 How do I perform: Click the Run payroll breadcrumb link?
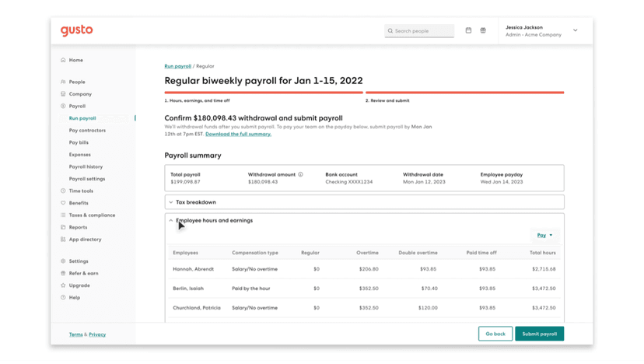tap(177, 67)
